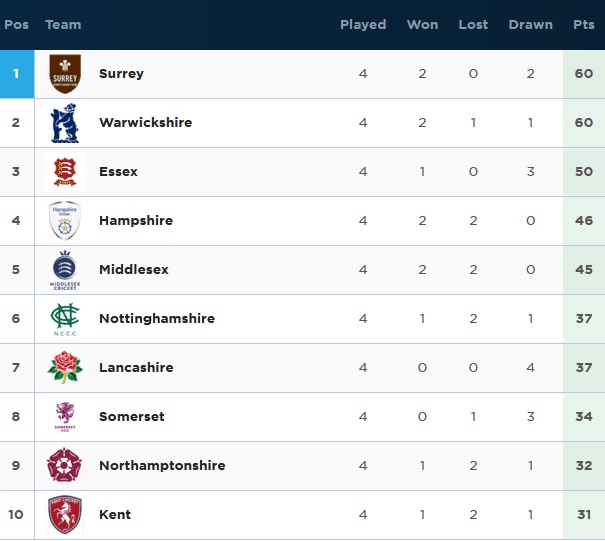Screen dimensions: 605x541
Task: Sort table by Pts column header
Action: [x=583, y=25]
